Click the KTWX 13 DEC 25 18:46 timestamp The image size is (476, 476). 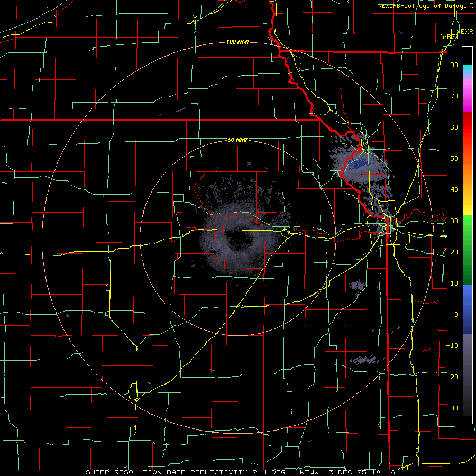click(347, 472)
